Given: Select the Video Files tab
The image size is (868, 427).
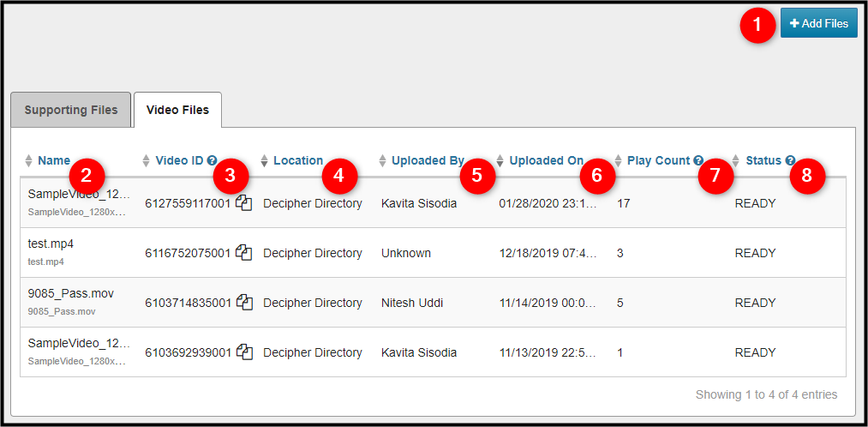Looking at the screenshot, I should 177,110.
